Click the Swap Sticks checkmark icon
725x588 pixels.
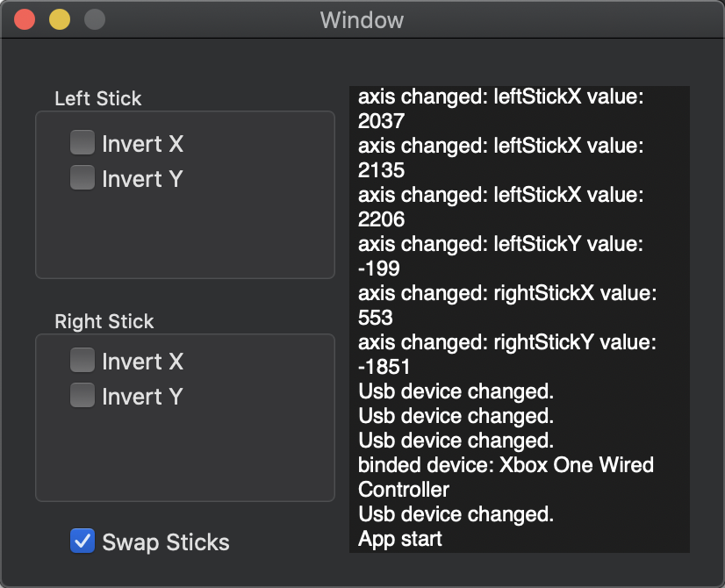pos(82,541)
